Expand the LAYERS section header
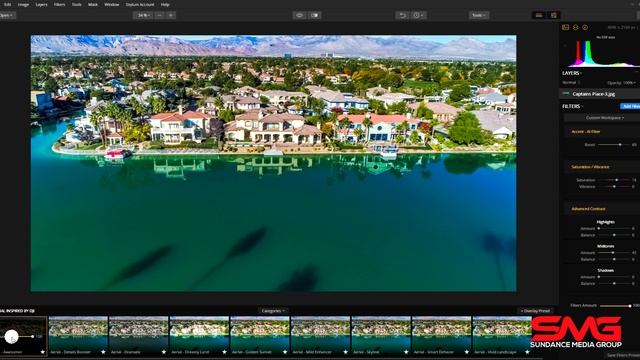The height and width of the screenshot is (360, 640). [x=571, y=73]
